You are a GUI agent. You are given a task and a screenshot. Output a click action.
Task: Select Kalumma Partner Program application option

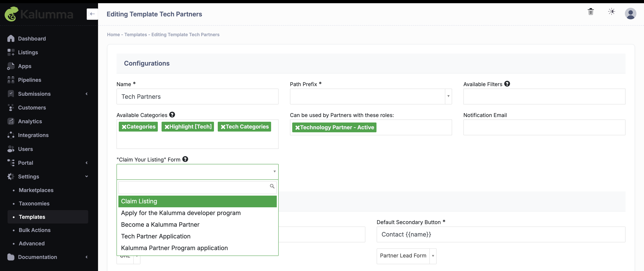198,248
